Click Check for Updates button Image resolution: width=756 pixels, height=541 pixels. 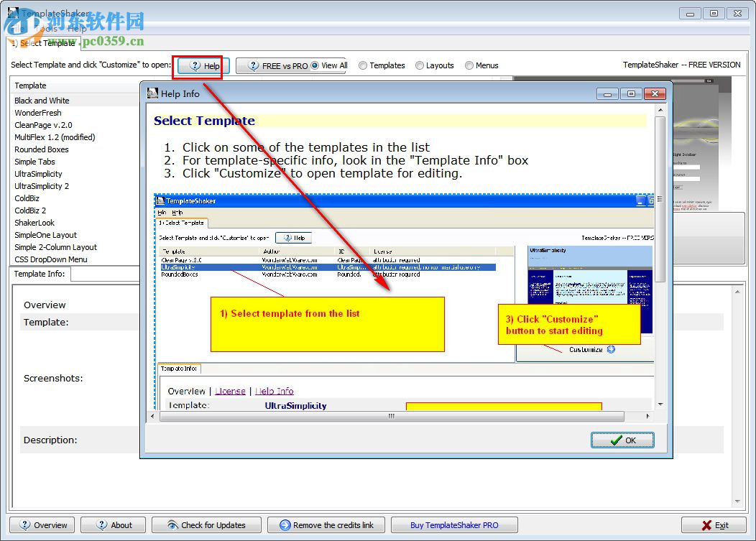pos(206,525)
